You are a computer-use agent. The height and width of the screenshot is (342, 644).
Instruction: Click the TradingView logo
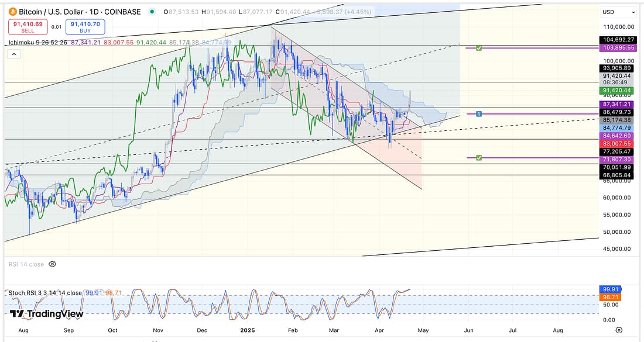46,314
